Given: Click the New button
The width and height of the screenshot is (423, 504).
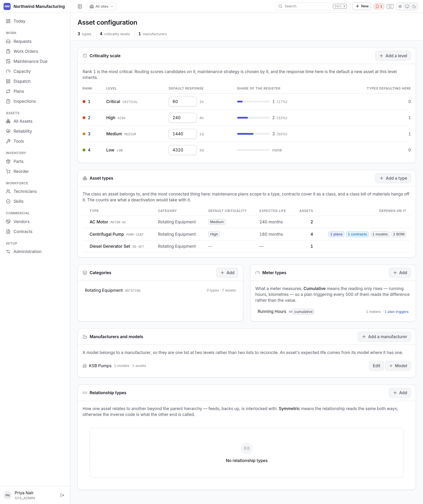Looking at the screenshot, I should [x=362, y=6].
